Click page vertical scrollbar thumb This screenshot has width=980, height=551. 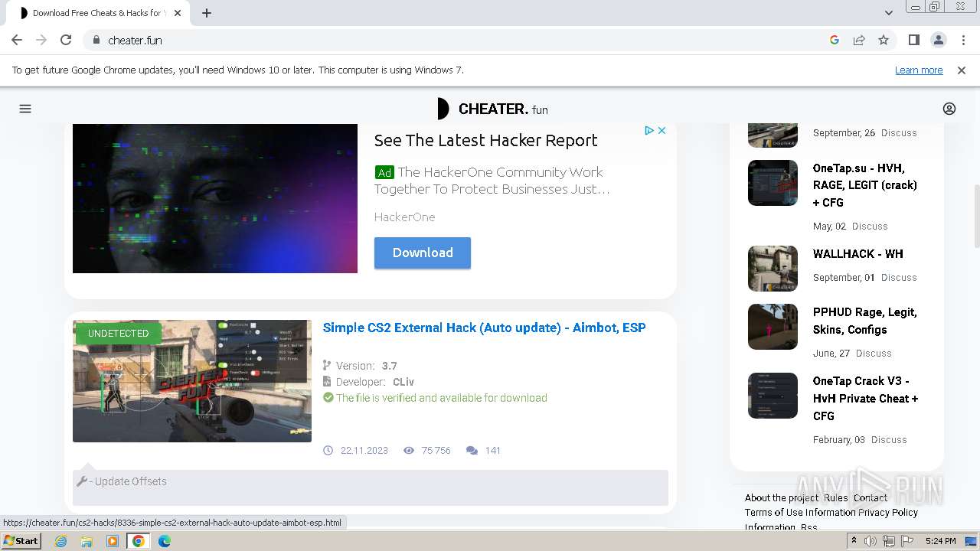[x=976, y=216]
